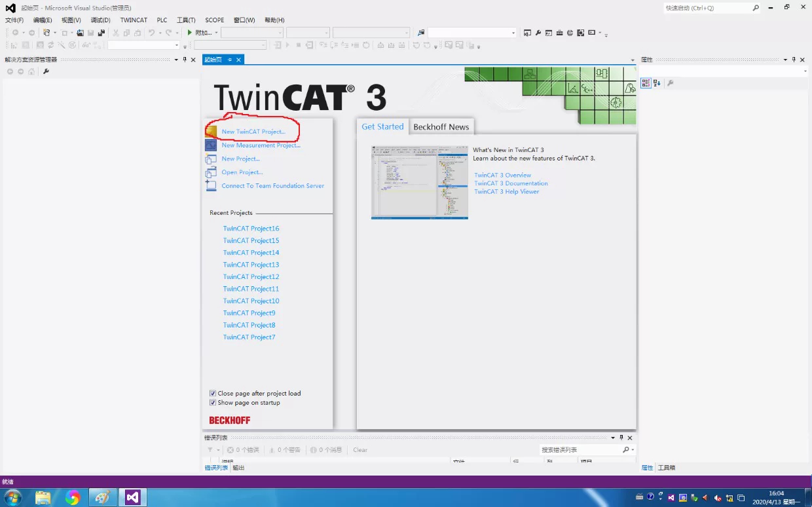Click Navigate Forward toolbar icon
The height and width of the screenshot is (507, 812).
(x=31, y=33)
